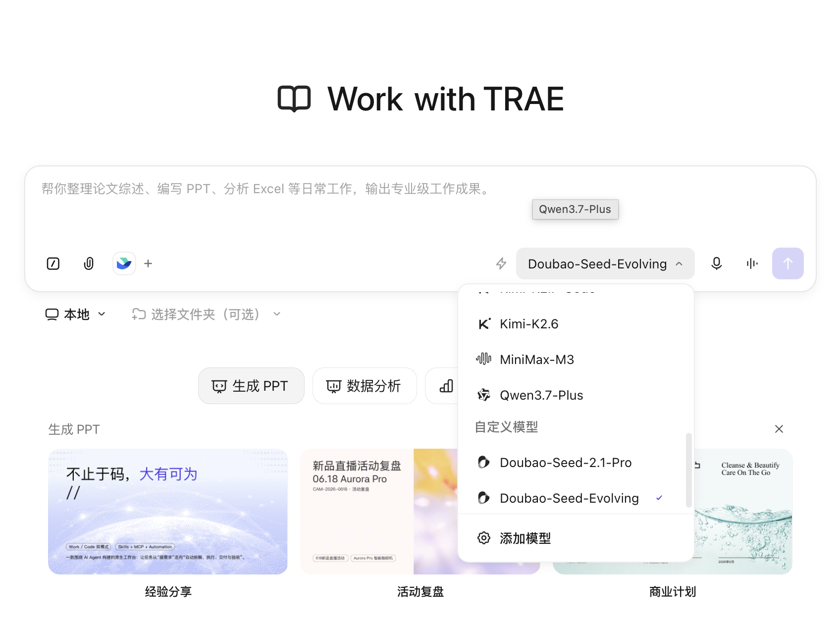This screenshot has width=840, height=625.
Task: Click the folder icon beside 选择文件夹
Action: tap(139, 314)
